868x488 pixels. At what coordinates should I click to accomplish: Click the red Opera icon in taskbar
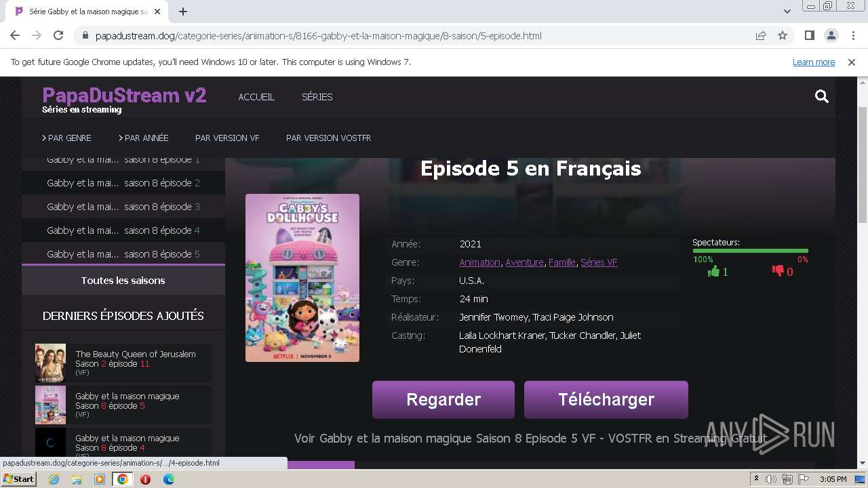tap(145, 479)
